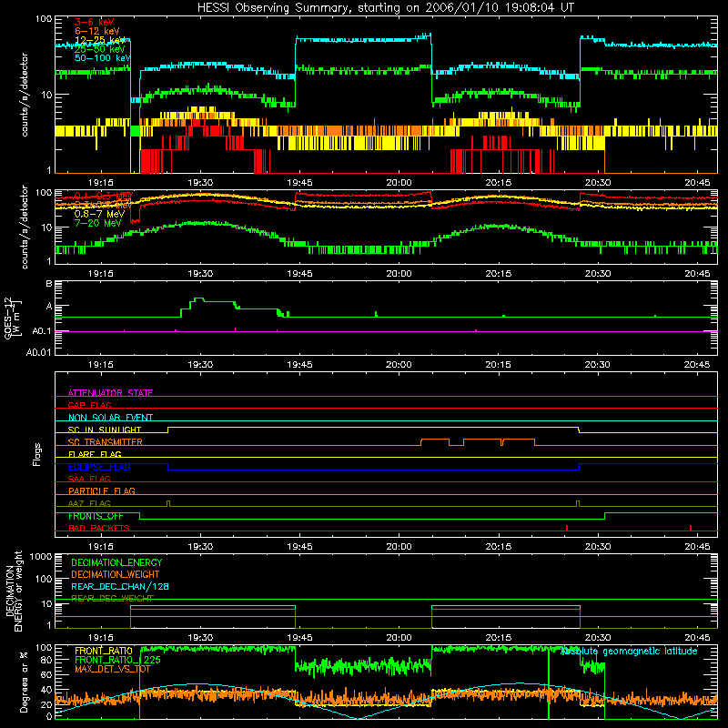
Task: Select the FRONTS_OFF flag label
Action: click(x=96, y=516)
